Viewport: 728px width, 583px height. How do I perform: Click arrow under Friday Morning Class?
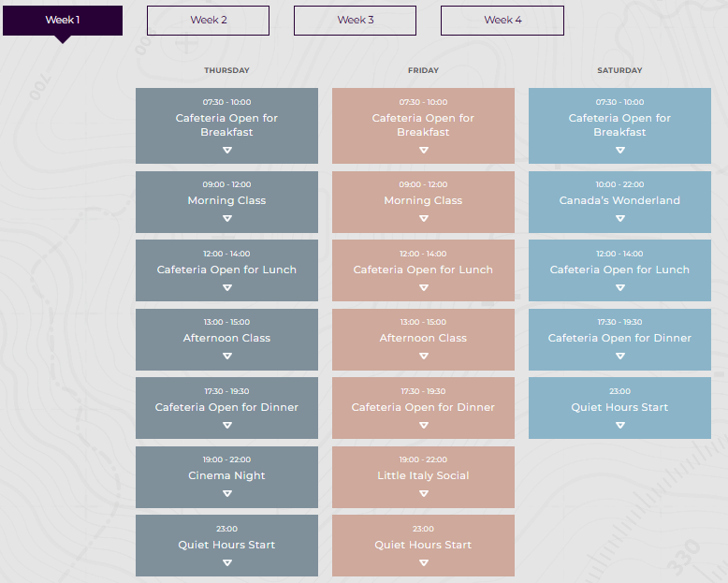[423, 219]
